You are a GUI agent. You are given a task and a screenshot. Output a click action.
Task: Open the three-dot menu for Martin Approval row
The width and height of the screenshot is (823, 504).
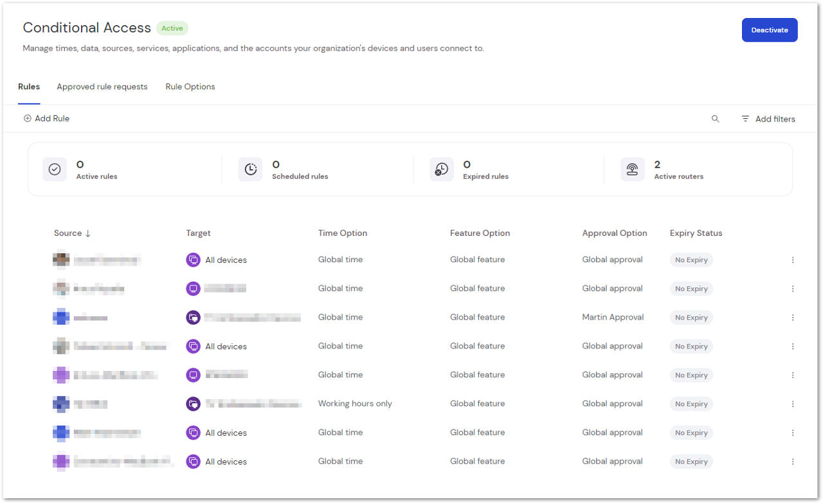793,318
